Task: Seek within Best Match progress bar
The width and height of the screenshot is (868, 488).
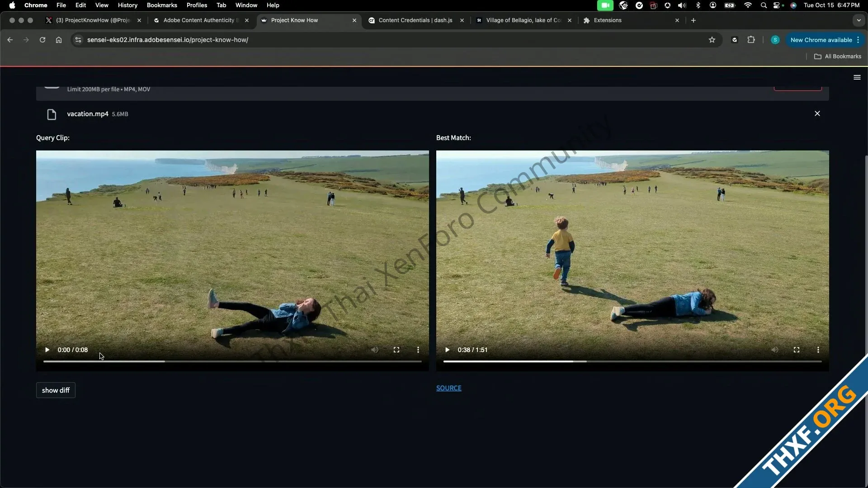Action: point(632,361)
